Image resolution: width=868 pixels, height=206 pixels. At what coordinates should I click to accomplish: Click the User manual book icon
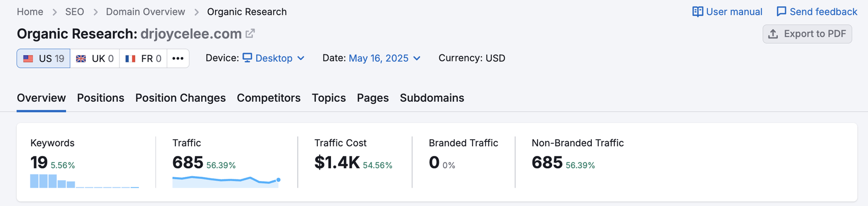(698, 11)
